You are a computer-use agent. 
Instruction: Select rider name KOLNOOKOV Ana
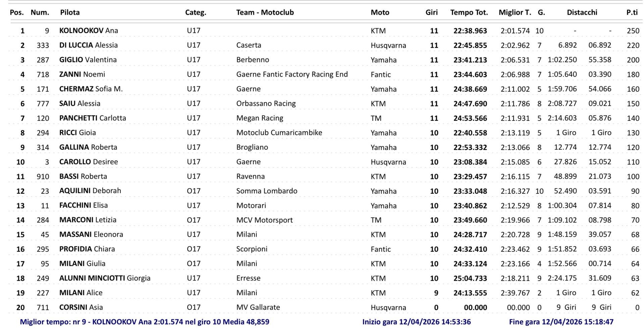[x=89, y=31]
